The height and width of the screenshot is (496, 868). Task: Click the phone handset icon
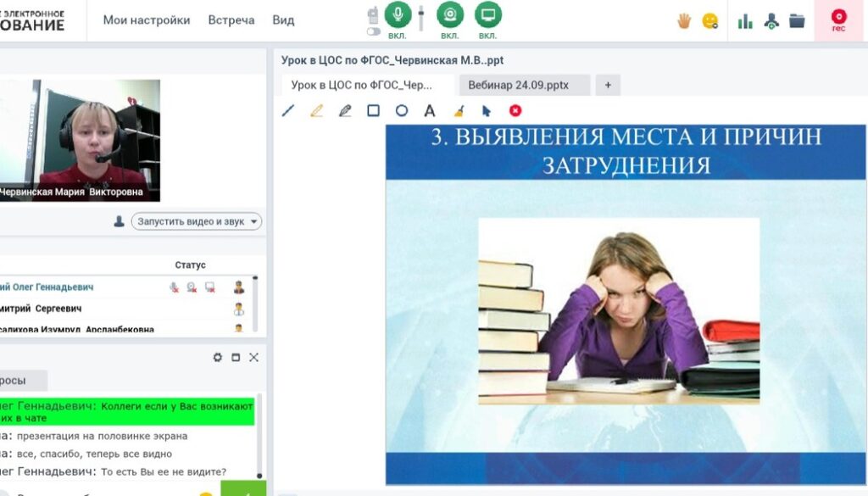click(373, 15)
